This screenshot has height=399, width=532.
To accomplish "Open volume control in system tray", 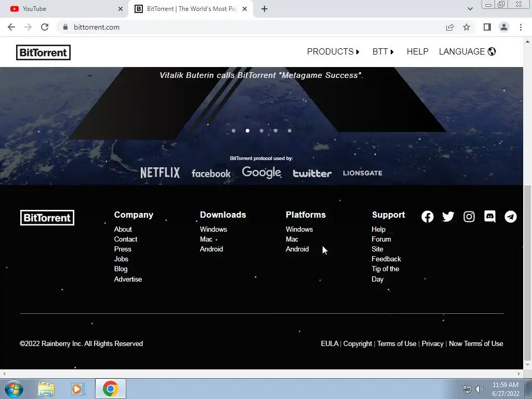I will coord(480,389).
